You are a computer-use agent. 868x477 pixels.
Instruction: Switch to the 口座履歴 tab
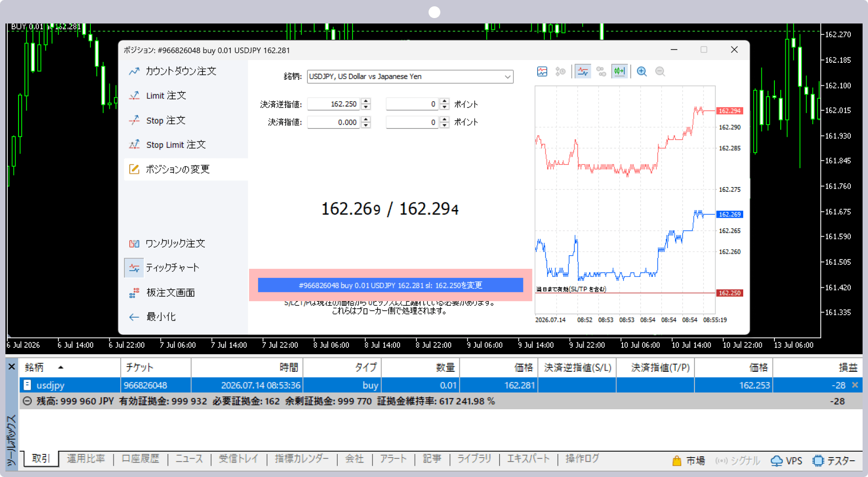[x=141, y=459]
